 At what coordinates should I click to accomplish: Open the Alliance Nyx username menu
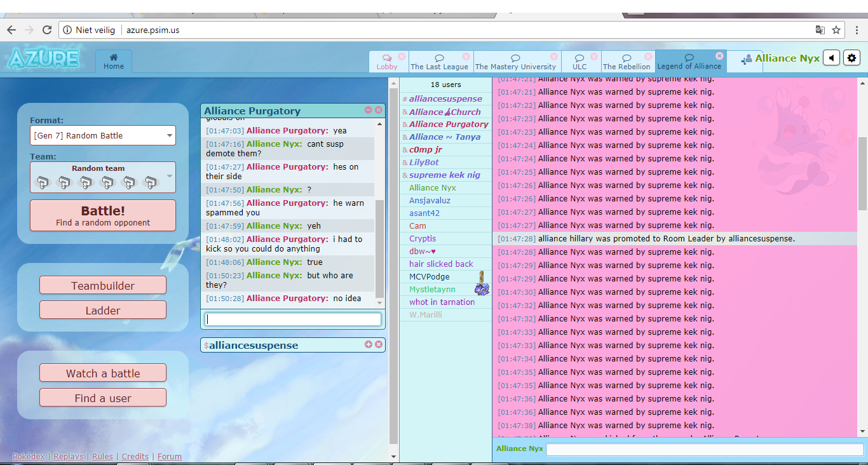pos(787,58)
